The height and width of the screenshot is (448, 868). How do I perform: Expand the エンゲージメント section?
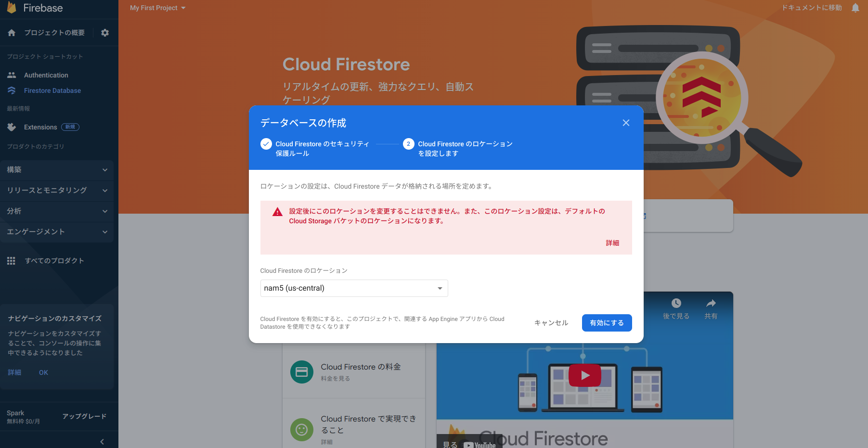click(x=57, y=232)
